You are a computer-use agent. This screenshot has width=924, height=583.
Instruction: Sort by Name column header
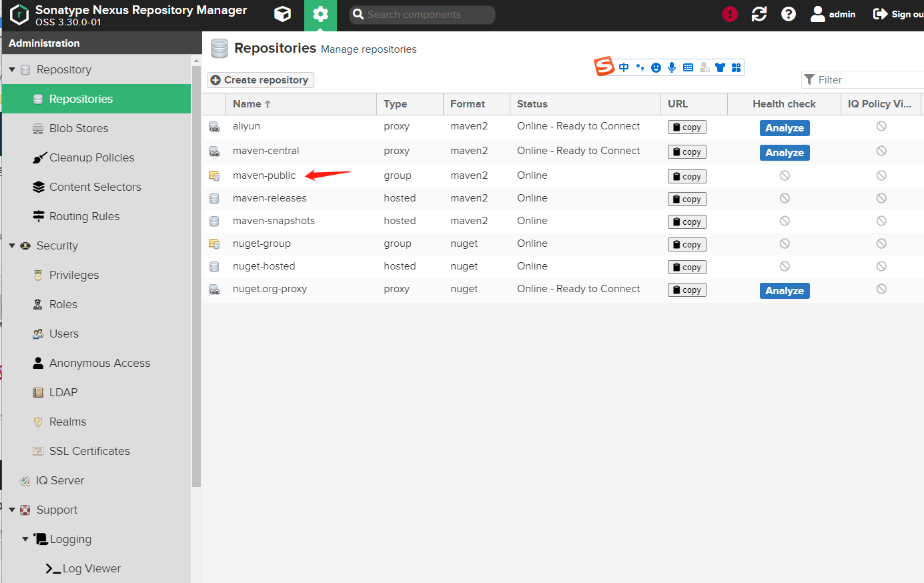click(301, 104)
